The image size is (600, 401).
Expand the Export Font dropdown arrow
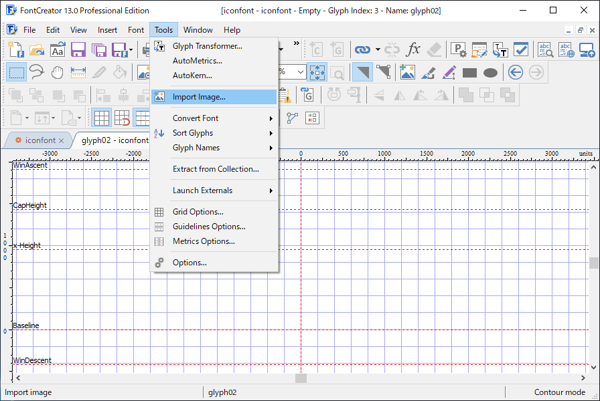(131, 50)
